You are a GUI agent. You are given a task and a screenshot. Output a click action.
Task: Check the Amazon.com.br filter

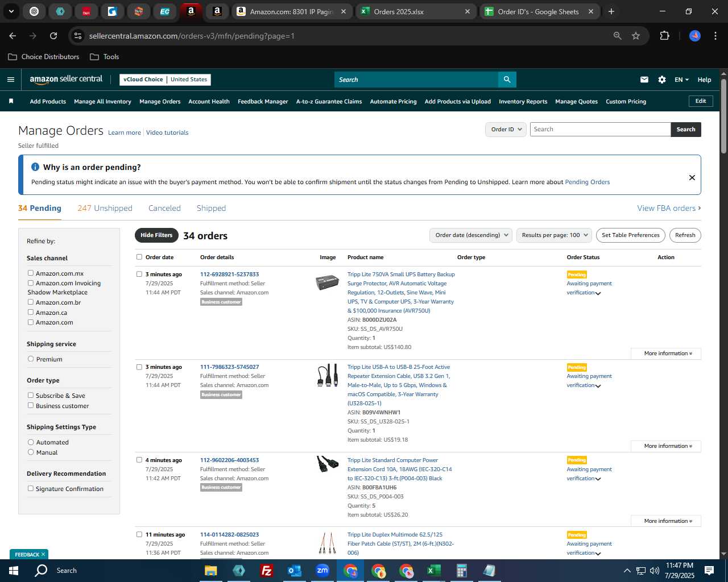point(31,302)
